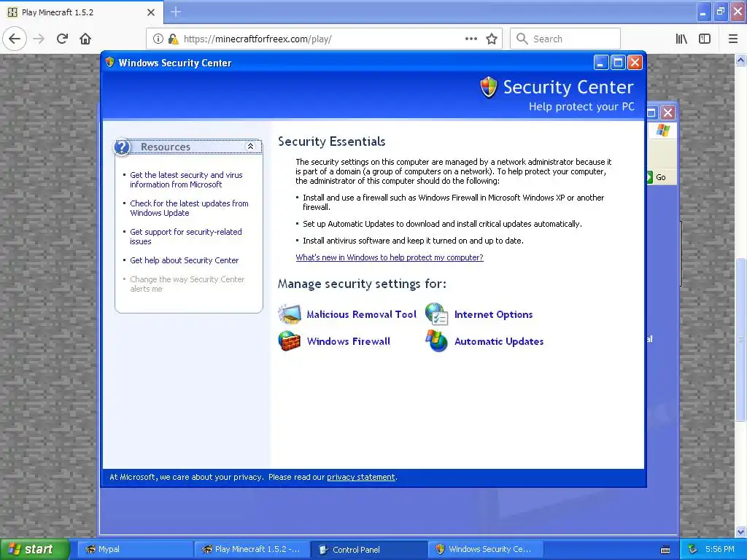Open Automatic Updates settings link
This screenshot has height=560, width=747.
tap(499, 341)
